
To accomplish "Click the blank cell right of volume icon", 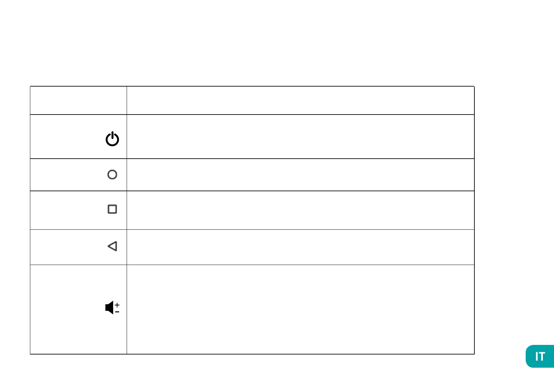I will pyautogui.click(x=300, y=309).
